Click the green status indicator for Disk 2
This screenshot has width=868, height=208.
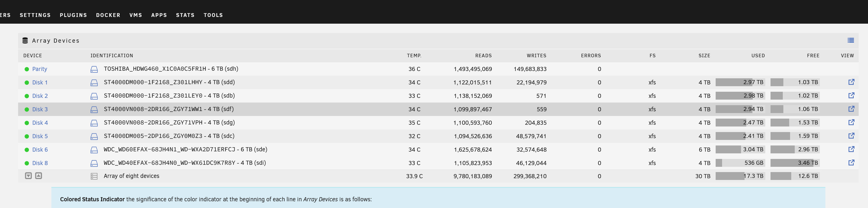[x=27, y=96]
